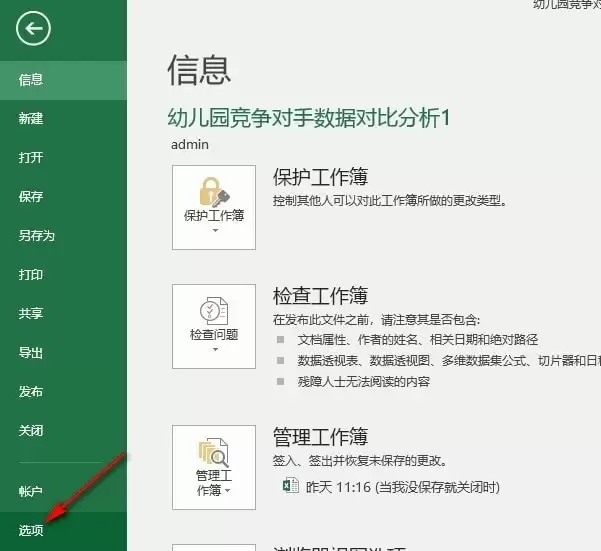Screen dimensions: 601x551
Task: Expand the 管理工作簿 dropdown arrow
Action: 228,490
